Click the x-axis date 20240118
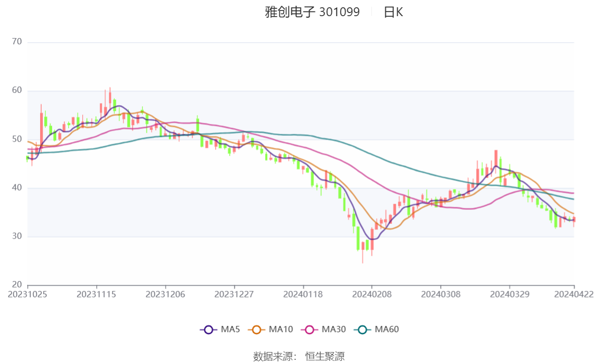 [303, 295]
